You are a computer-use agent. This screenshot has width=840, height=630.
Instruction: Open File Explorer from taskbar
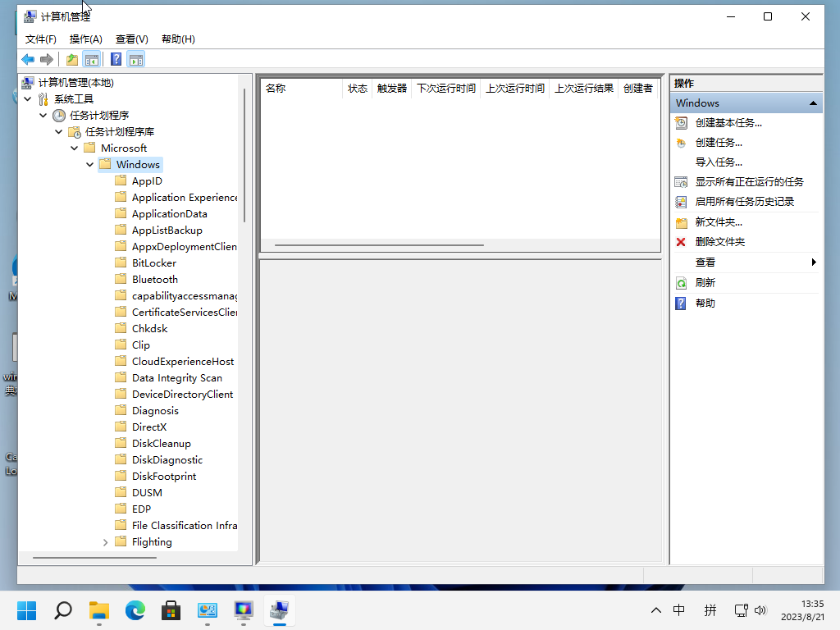99,610
